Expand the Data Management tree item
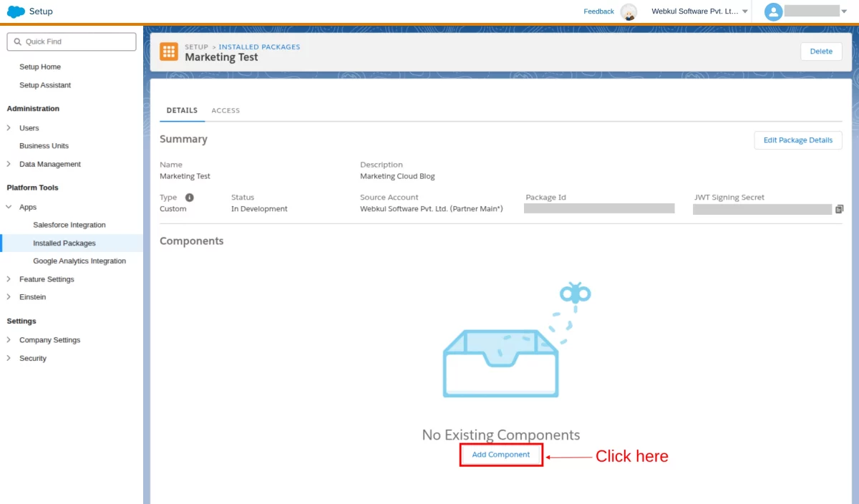The image size is (859, 504). [9, 164]
